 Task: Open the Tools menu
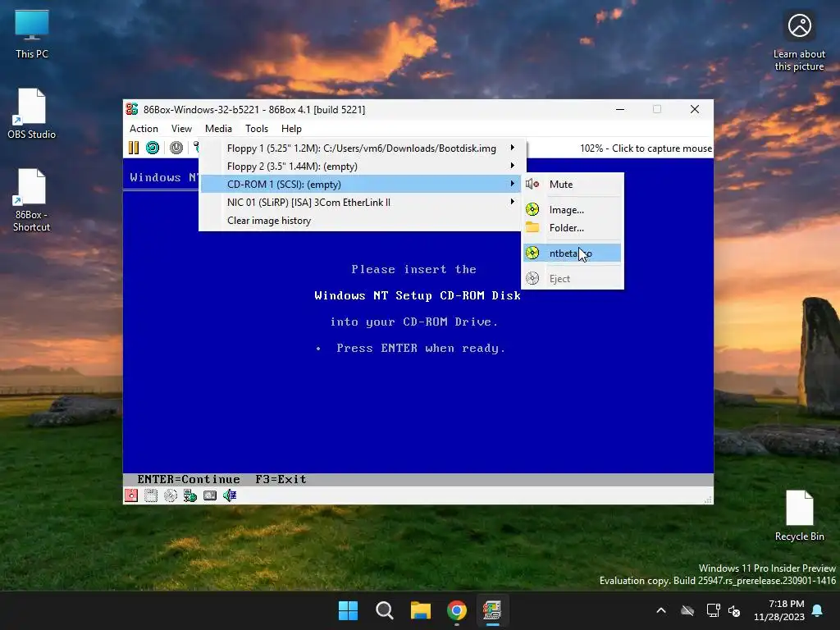click(x=257, y=129)
